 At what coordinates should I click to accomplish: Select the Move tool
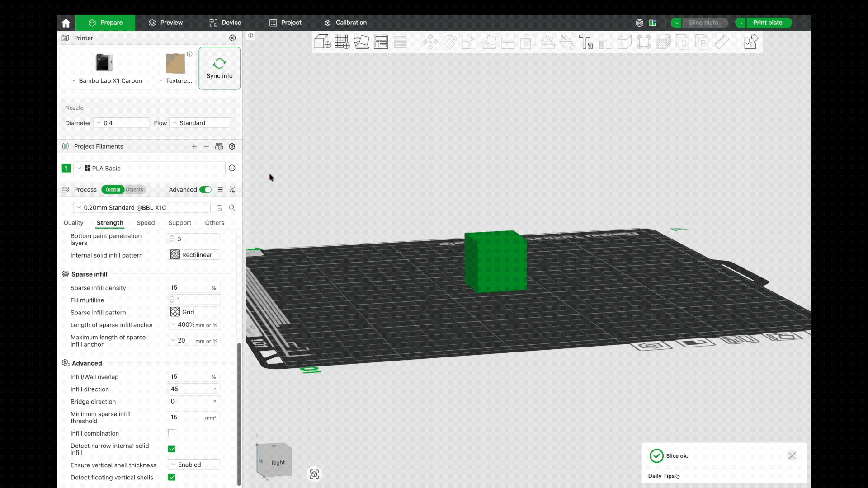click(x=430, y=42)
